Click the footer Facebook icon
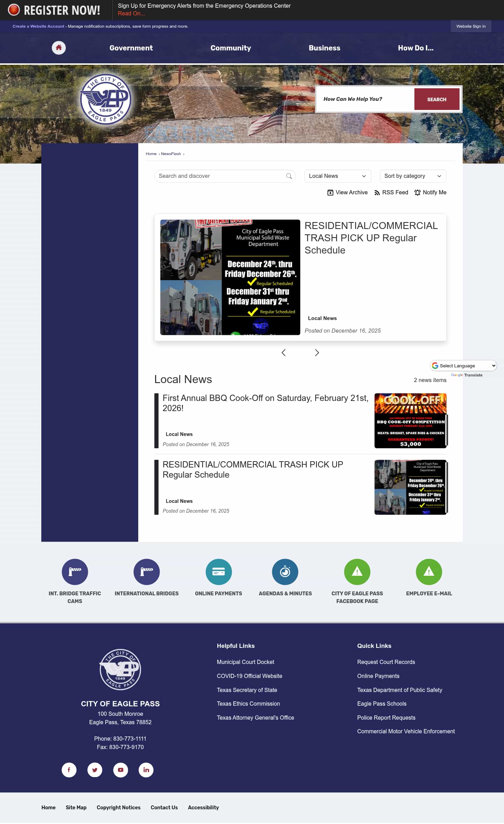 click(x=69, y=770)
